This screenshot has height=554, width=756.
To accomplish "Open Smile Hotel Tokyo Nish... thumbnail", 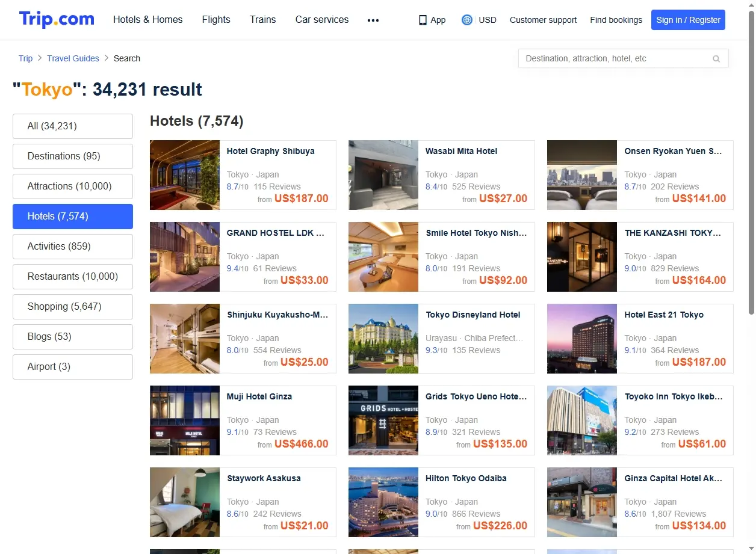I will tap(383, 257).
